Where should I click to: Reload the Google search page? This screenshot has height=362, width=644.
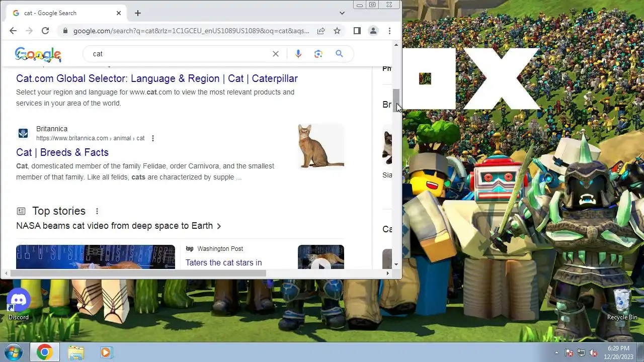45,31
